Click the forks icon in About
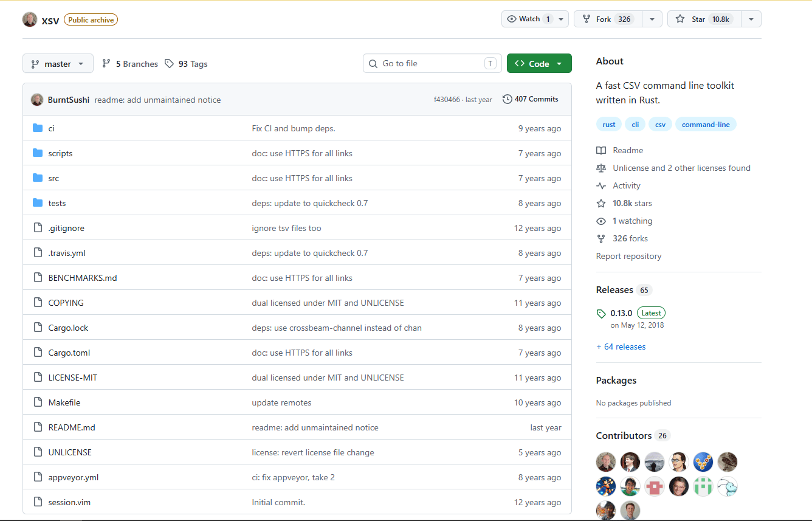This screenshot has width=812, height=521. pos(601,238)
